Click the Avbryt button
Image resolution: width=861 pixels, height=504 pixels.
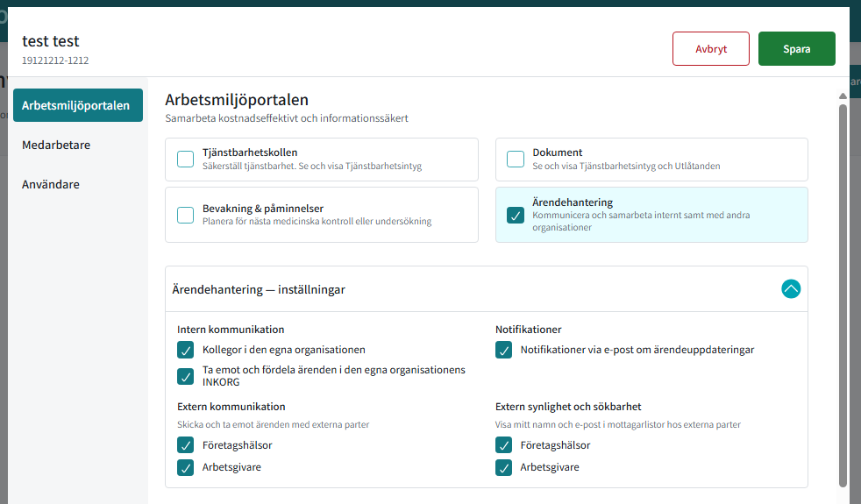point(710,49)
